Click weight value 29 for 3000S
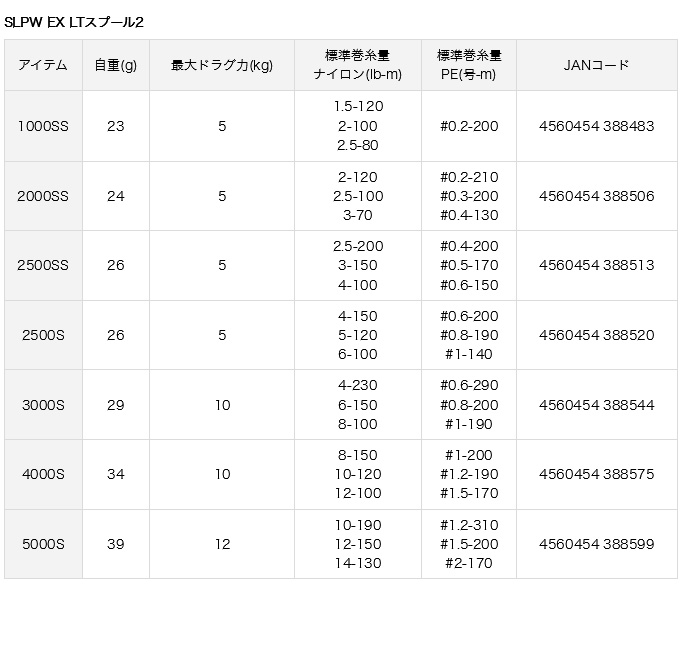Image resolution: width=680 pixels, height=666 pixels. pos(116,405)
